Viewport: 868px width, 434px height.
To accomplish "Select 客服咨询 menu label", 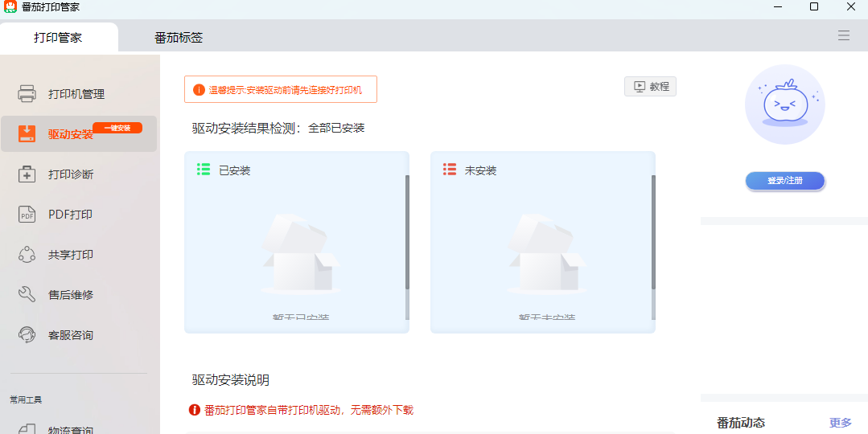I will click(x=71, y=335).
